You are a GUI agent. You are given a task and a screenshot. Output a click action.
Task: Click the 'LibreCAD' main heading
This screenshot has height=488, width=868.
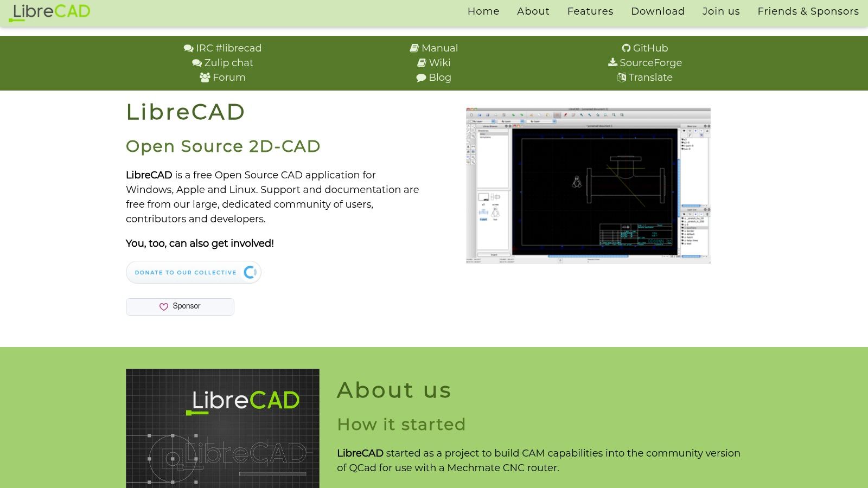click(186, 112)
